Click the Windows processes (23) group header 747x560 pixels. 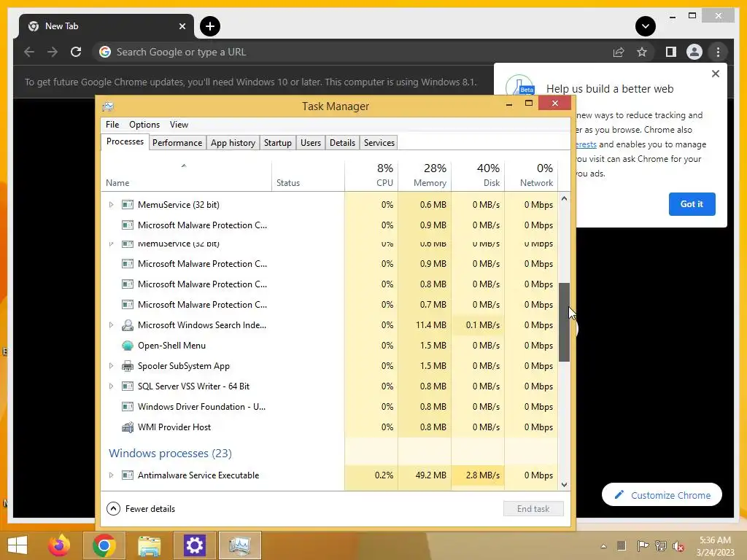click(170, 454)
